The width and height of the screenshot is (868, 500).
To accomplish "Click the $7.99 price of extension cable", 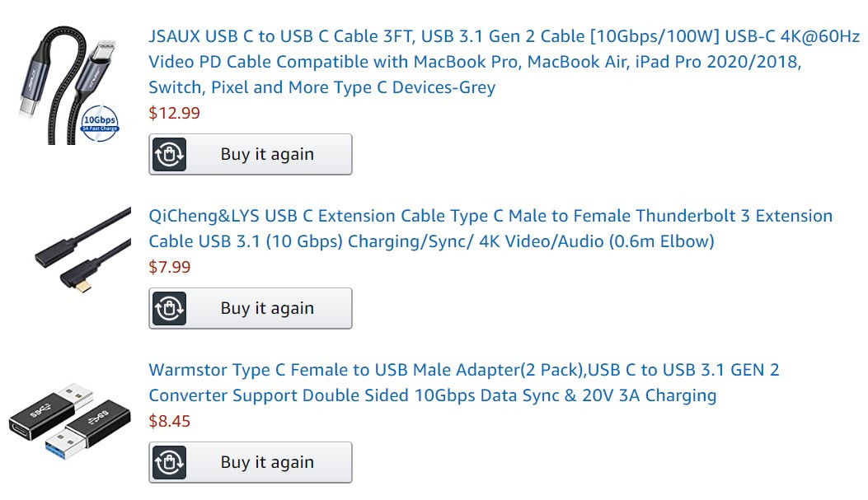I will coord(169,267).
